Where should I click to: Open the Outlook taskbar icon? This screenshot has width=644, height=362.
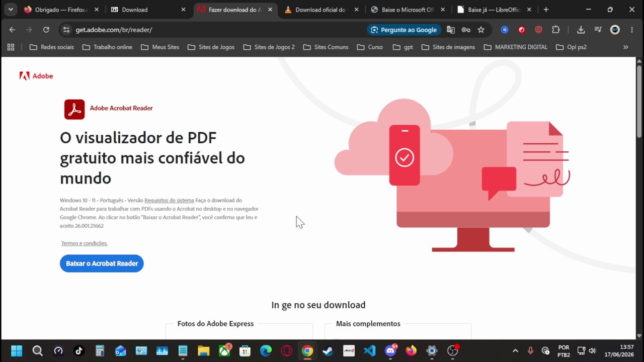coord(120,350)
